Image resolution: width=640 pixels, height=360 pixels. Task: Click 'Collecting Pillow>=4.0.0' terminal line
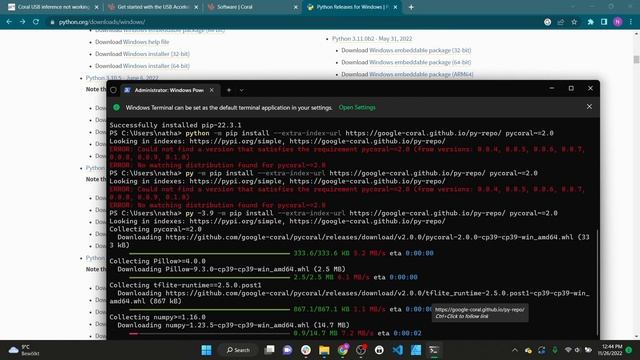[157, 261]
